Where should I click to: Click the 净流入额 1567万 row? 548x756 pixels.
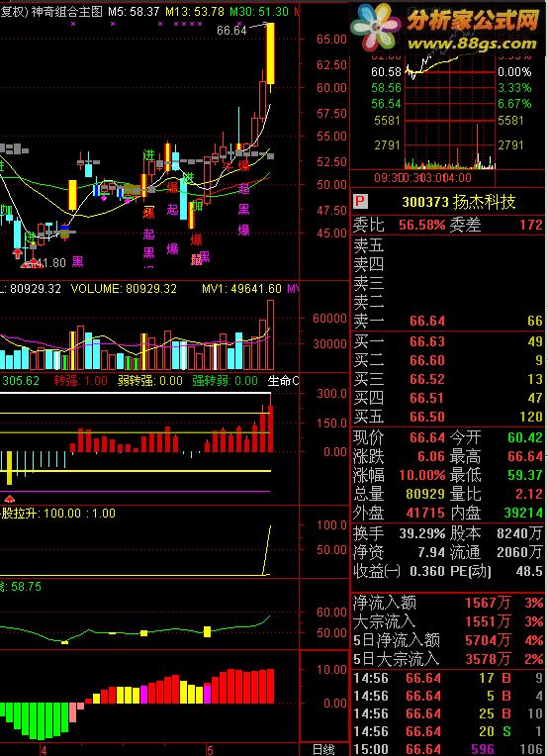(449, 603)
